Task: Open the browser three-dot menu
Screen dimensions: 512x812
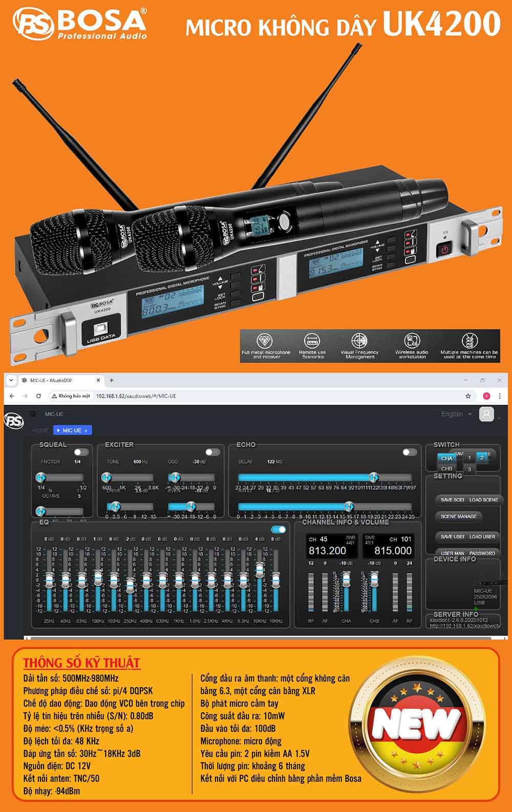Action: (500, 396)
